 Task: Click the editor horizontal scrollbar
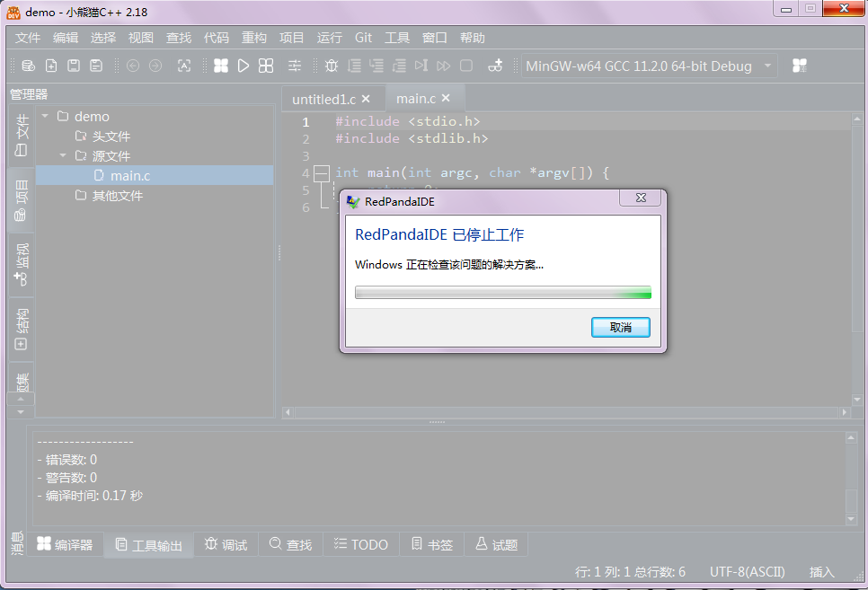(566, 412)
